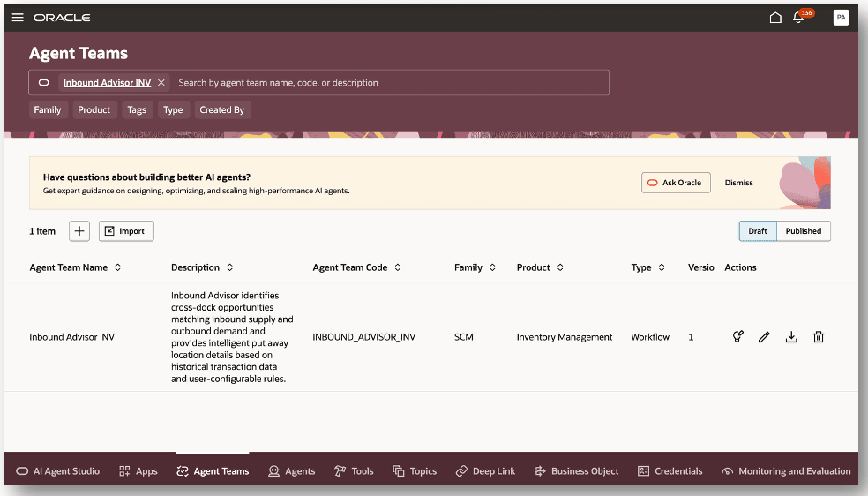Viewport: 868px width, 496px height.
Task: Click the Inbound Advisor description text
Action: pyautogui.click(x=232, y=337)
